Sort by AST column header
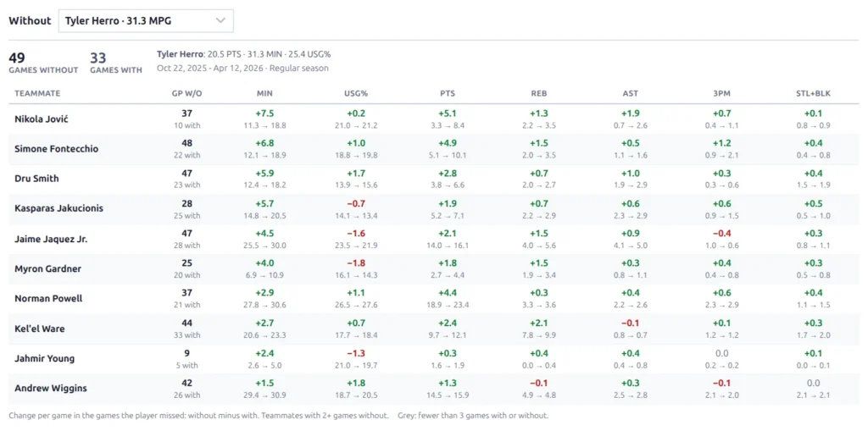Image resolution: width=868 pixels, height=431 pixels. 630,93
